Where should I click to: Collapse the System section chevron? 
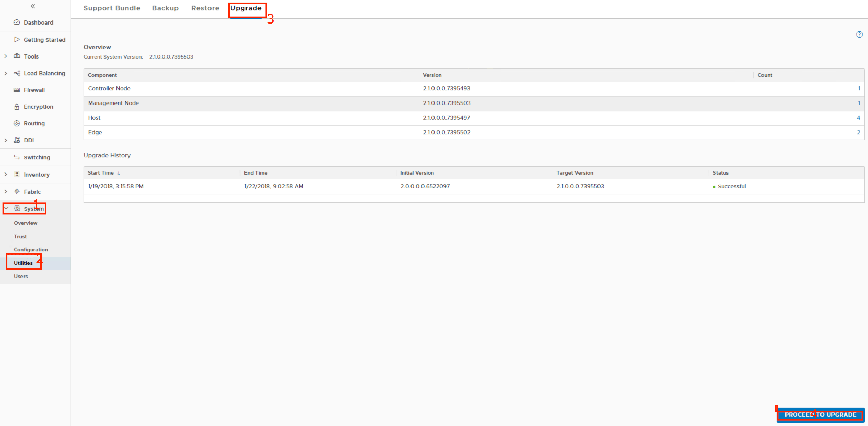pos(7,209)
